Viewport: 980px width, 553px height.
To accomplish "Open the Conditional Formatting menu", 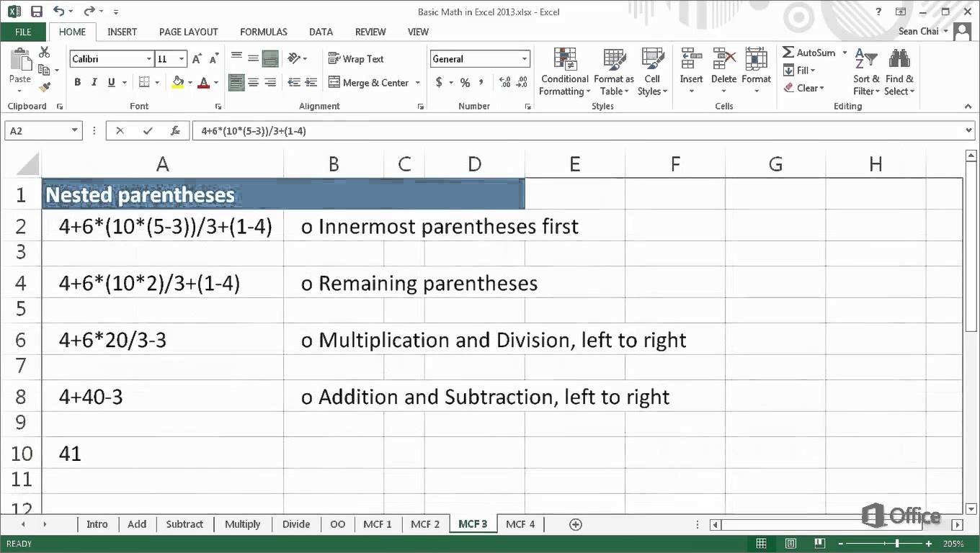I will 565,72.
